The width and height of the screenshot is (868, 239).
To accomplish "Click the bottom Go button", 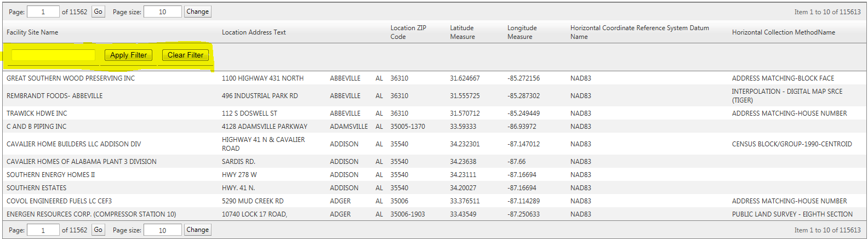I will tap(98, 230).
